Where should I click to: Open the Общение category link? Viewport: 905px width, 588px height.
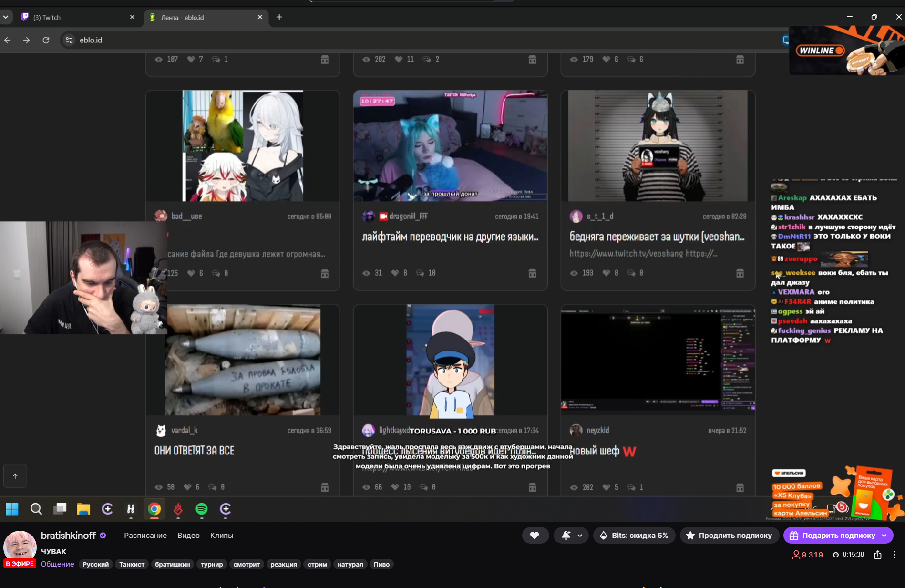click(58, 564)
